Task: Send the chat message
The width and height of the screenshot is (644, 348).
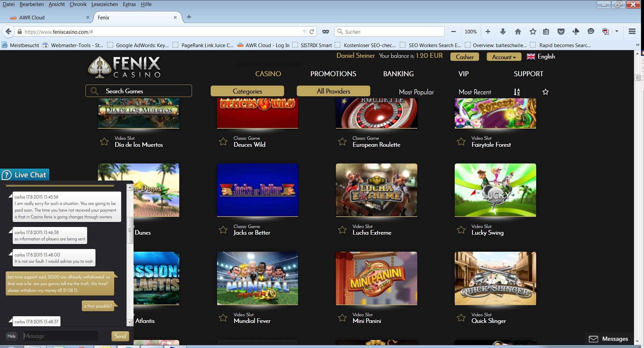Action: click(x=120, y=336)
